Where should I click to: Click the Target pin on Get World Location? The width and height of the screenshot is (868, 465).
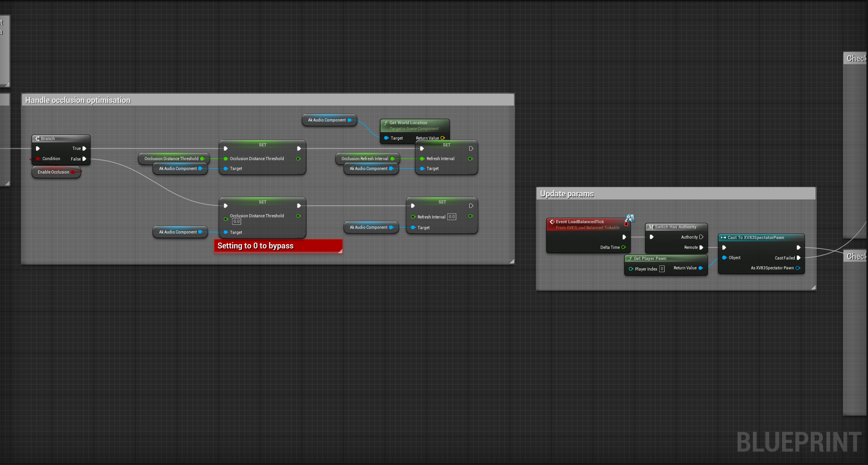[x=387, y=138]
